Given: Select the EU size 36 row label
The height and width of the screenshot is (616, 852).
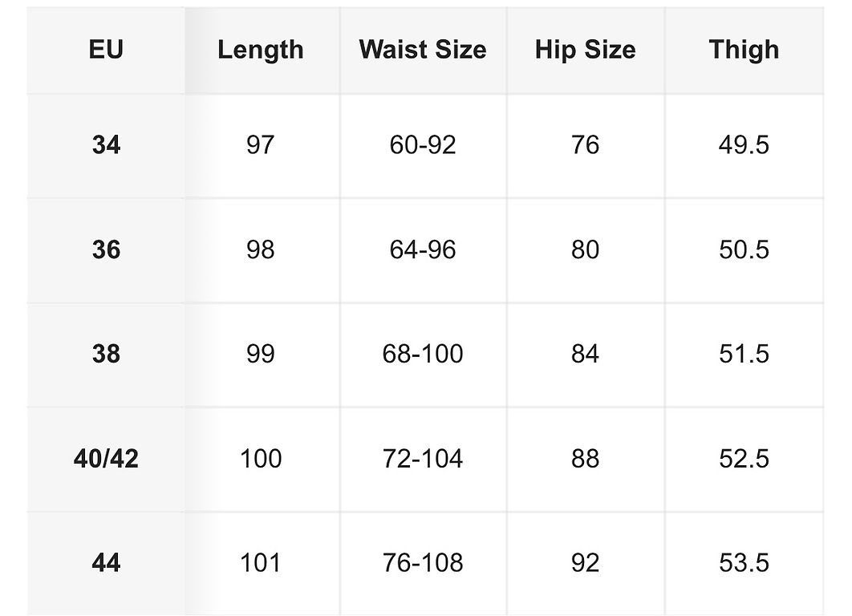Looking at the screenshot, I should click(x=106, y=250).
